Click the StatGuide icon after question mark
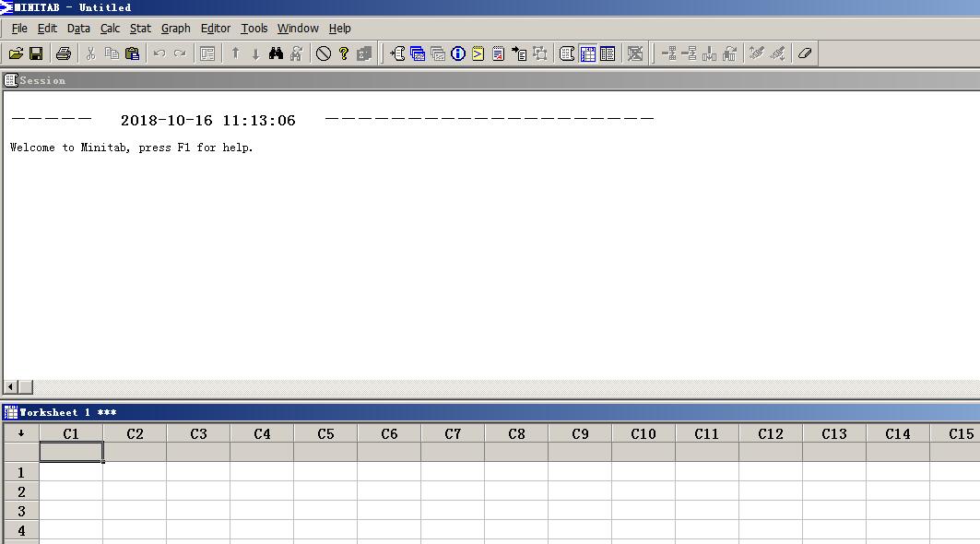Viewport: 980px width, 544px height. click(364, 53)
